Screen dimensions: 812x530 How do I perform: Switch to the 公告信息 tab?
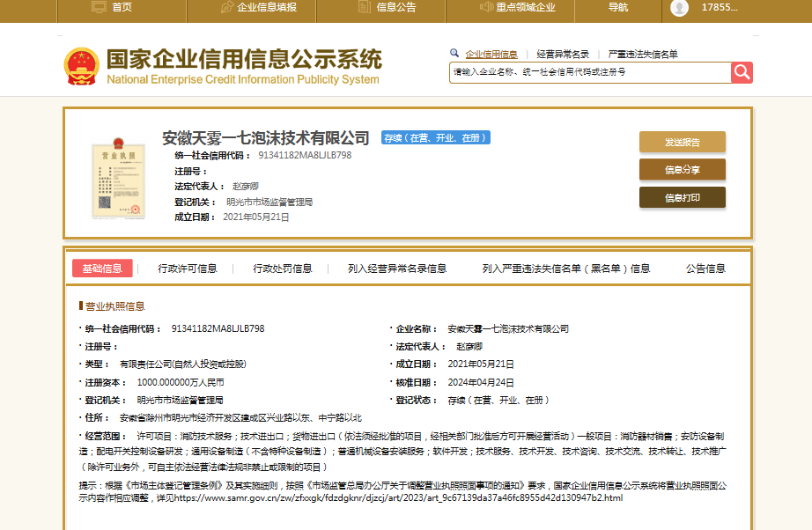coord(705,269)
